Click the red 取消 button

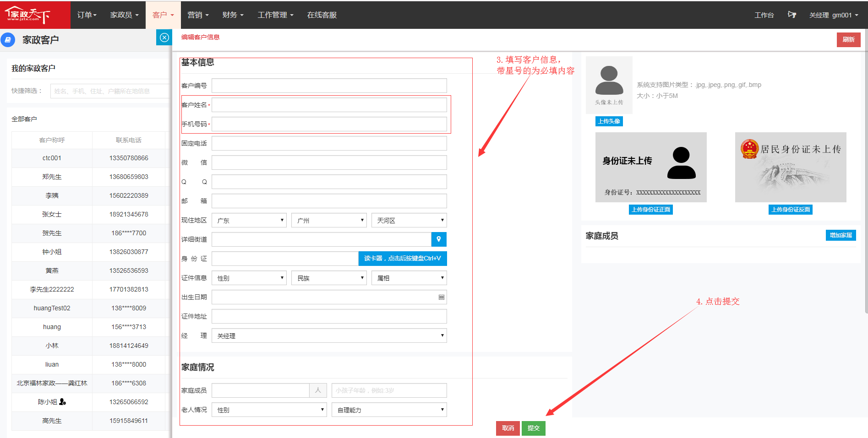click(508, 428)
